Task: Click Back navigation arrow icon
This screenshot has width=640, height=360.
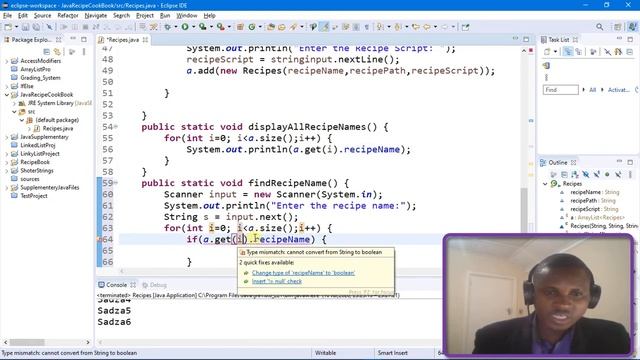Action: coord(427,27)
